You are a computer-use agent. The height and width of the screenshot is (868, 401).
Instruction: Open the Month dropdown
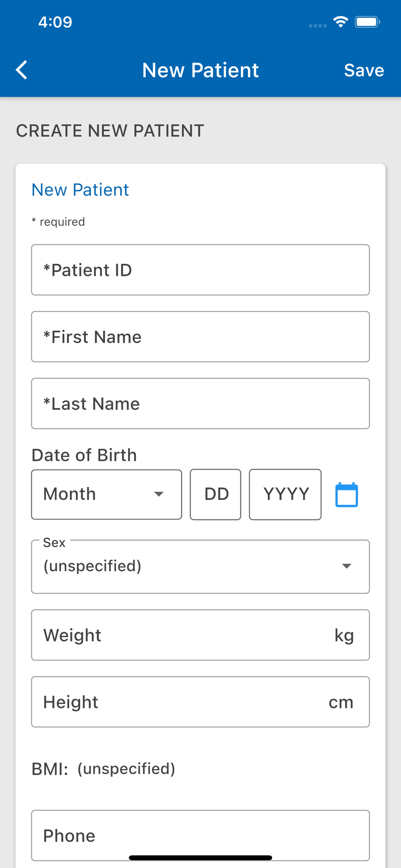tap(106, 494)
